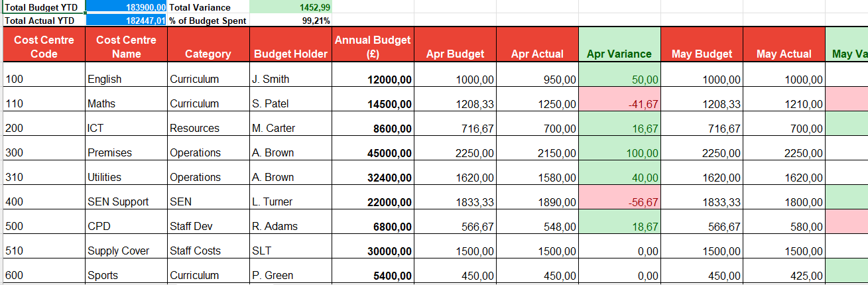Select the Supply Cover name cell
868x285 pixels.
click(x=126, y=251)
